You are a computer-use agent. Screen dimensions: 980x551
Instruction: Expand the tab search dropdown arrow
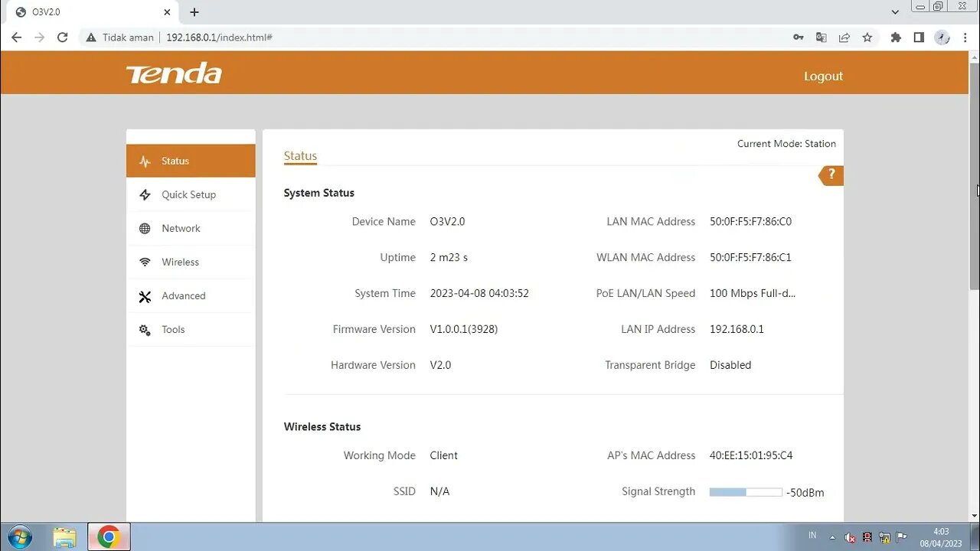click(x=895, y=12)
